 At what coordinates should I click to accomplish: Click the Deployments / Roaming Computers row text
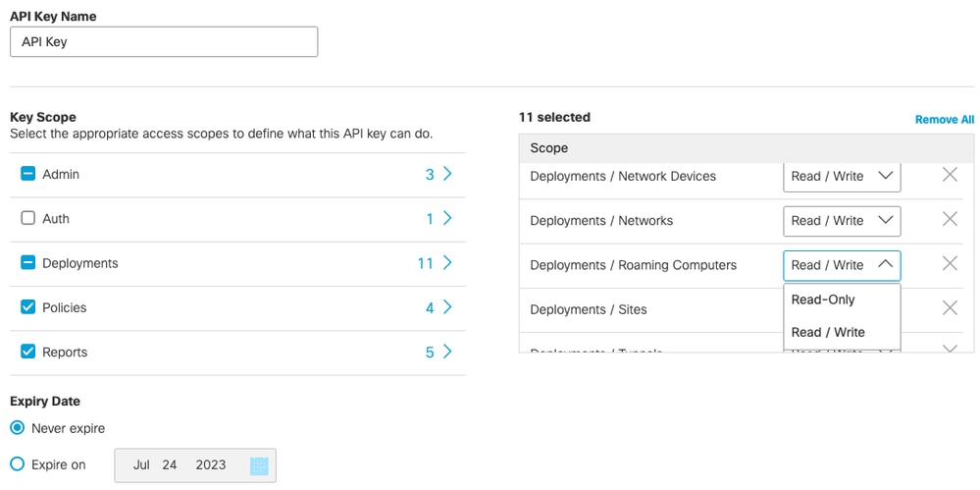point(633,265)
